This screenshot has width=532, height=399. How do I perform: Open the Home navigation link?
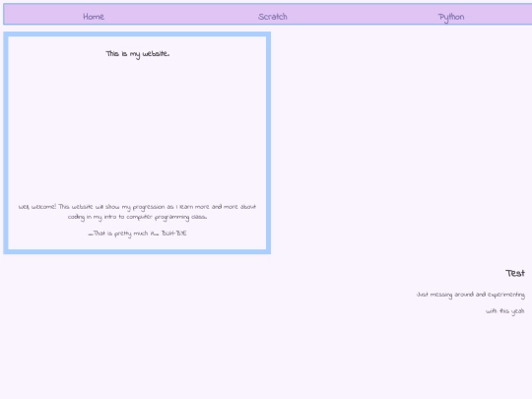(94, 17)
